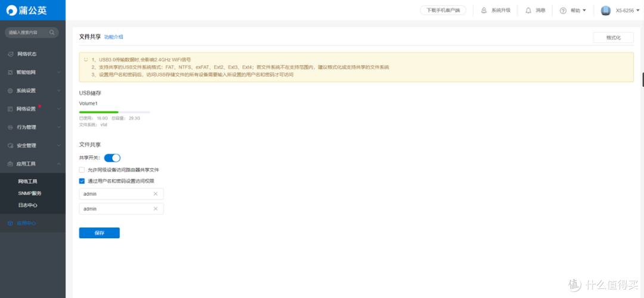Click the 系统设置 gear icon

(x=11, y=91)
